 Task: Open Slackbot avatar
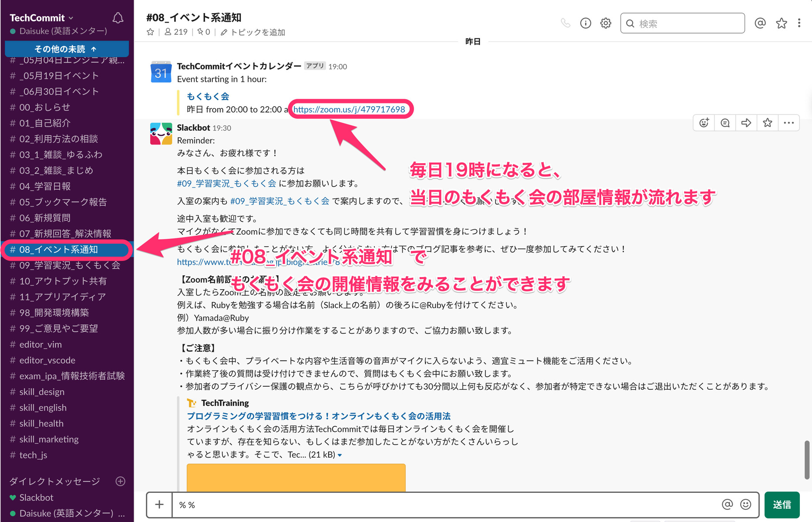point(161,133)
